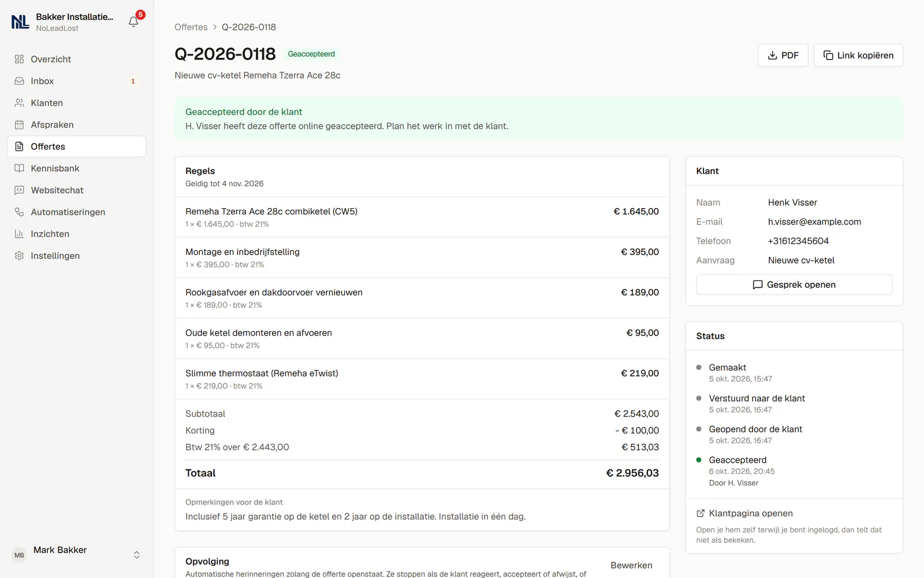The width and height of the screenshot is (924, 578).
Task: Click the Afspraken calendar icon
Action: 19,125
